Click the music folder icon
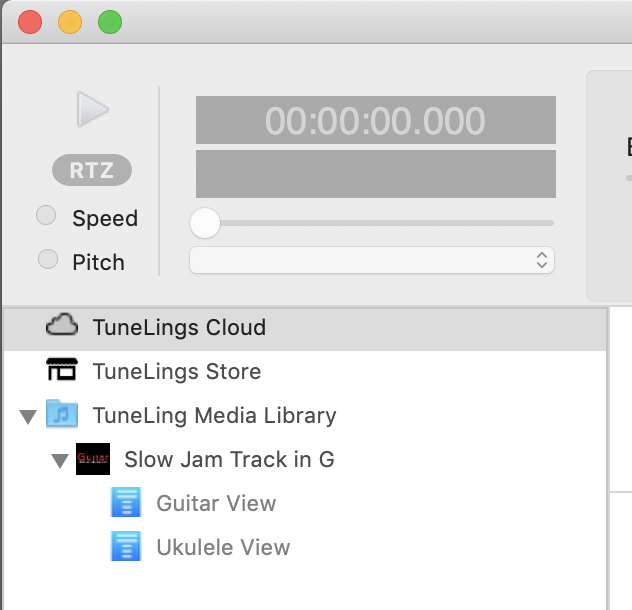This screenshot has height=610, width=632. [x=62, y=414]
